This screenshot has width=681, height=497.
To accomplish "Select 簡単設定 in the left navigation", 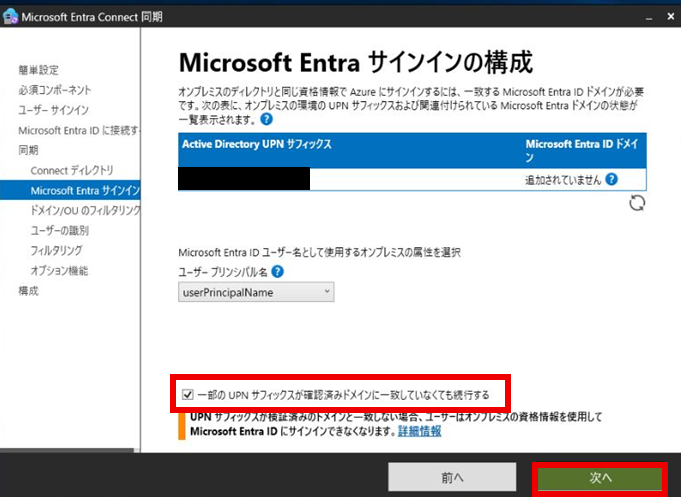I will point(39,70).
